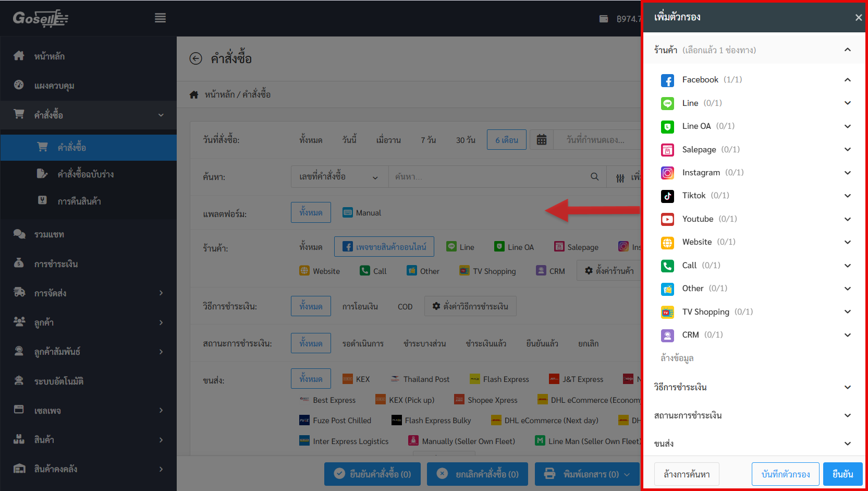The height and width of the screenshot is (491, 868).
Task: Click the Tiktok icon in filter panel
Action: [667, 196]
